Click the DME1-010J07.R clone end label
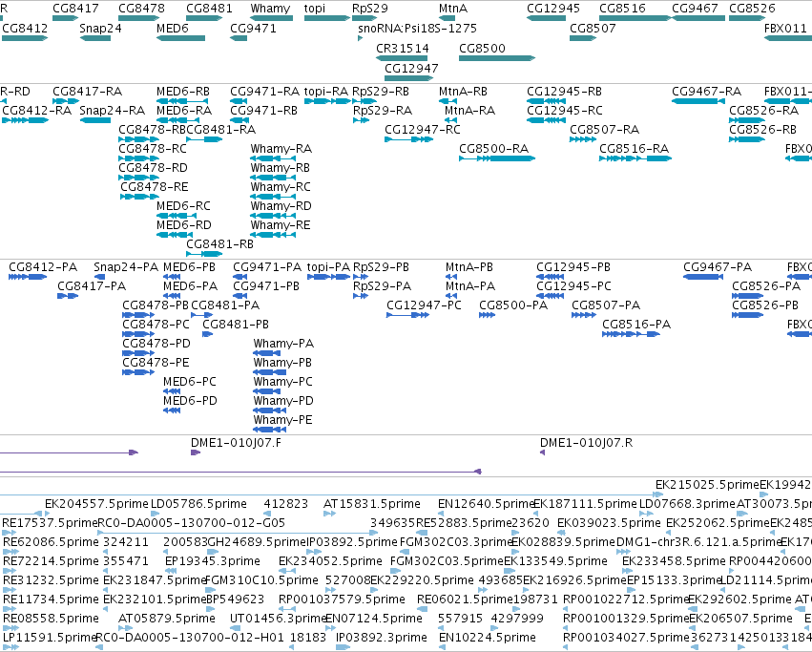 586,443
